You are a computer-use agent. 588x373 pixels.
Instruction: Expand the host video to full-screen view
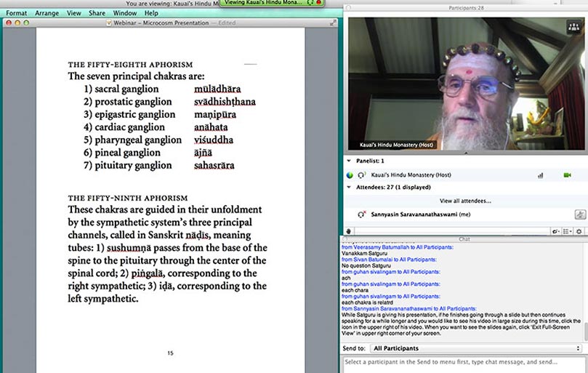(x=571, y=27)
